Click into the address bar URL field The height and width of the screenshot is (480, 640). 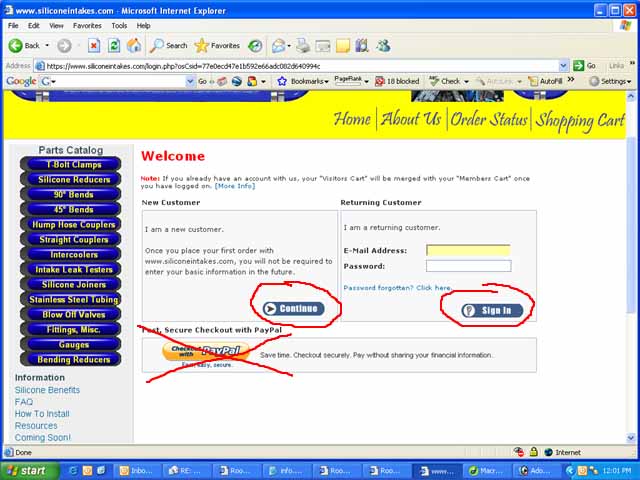tap(298, 66)
